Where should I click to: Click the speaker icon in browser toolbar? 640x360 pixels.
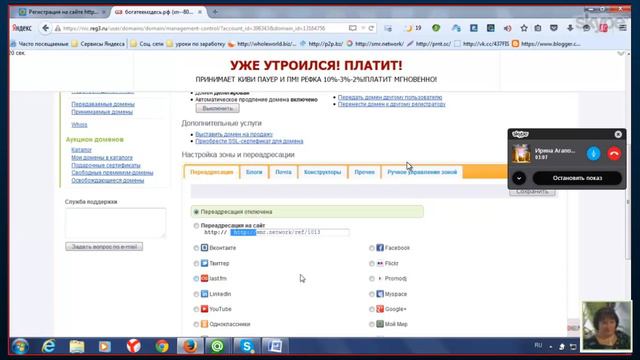(507, 28)
